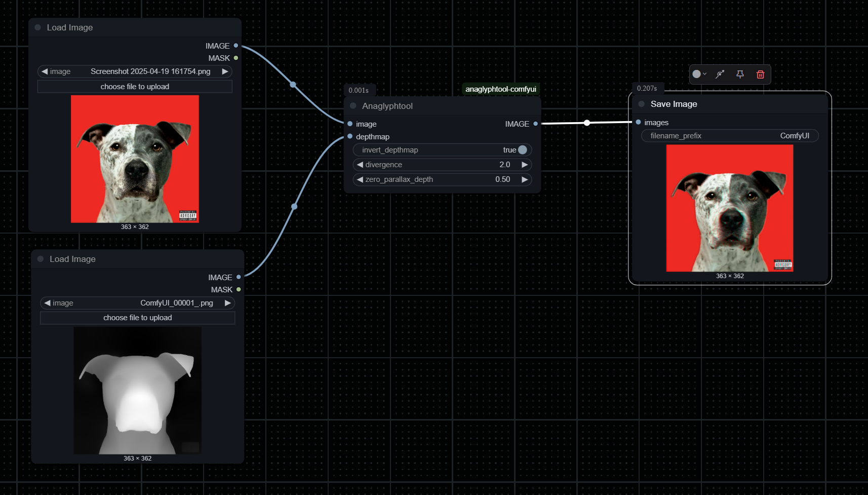This screenshot has width=868, height=495.
Task: Increase divergence with the right arrow
Action: [525, 165]
